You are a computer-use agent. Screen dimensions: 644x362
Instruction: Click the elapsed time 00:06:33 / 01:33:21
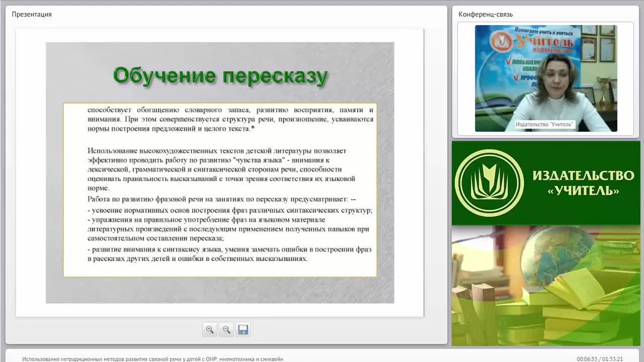coord(600,359)
